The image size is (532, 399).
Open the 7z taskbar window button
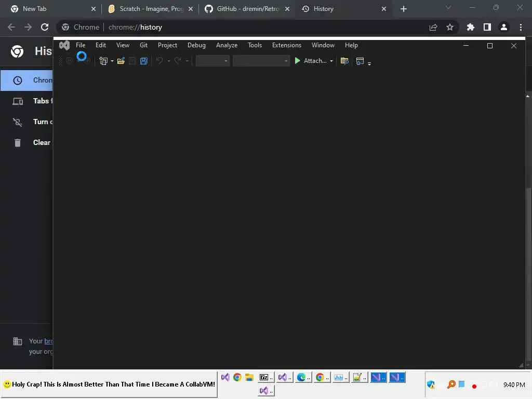(x=267, y=377)
